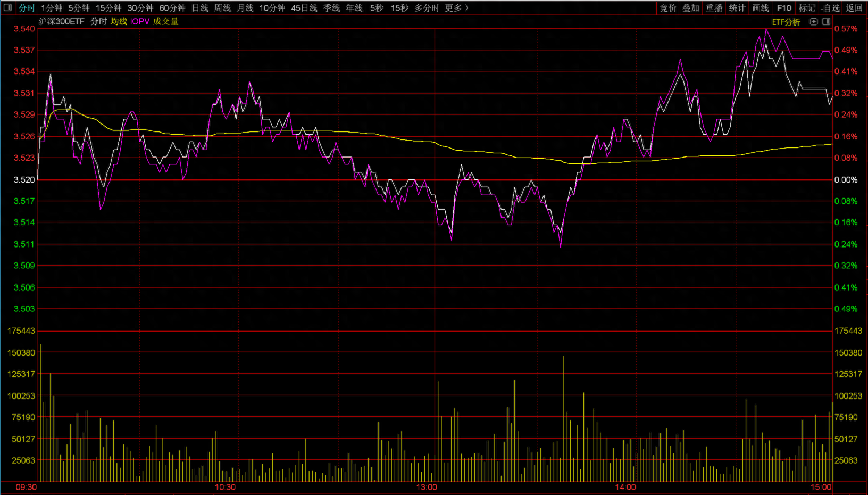Click the 沪深300ETF title label
The width and height of the screenshot is (868, 495).
click(62, 21)
